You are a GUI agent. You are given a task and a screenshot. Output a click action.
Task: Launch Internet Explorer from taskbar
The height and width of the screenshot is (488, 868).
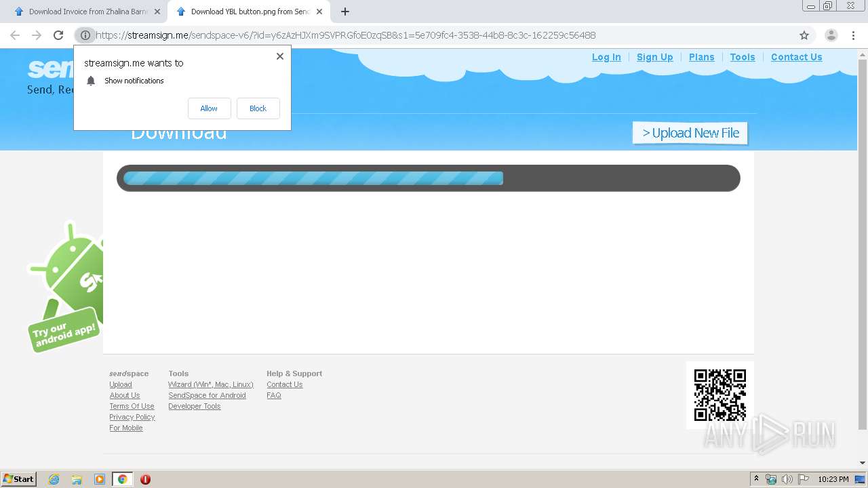coord(54,479)
